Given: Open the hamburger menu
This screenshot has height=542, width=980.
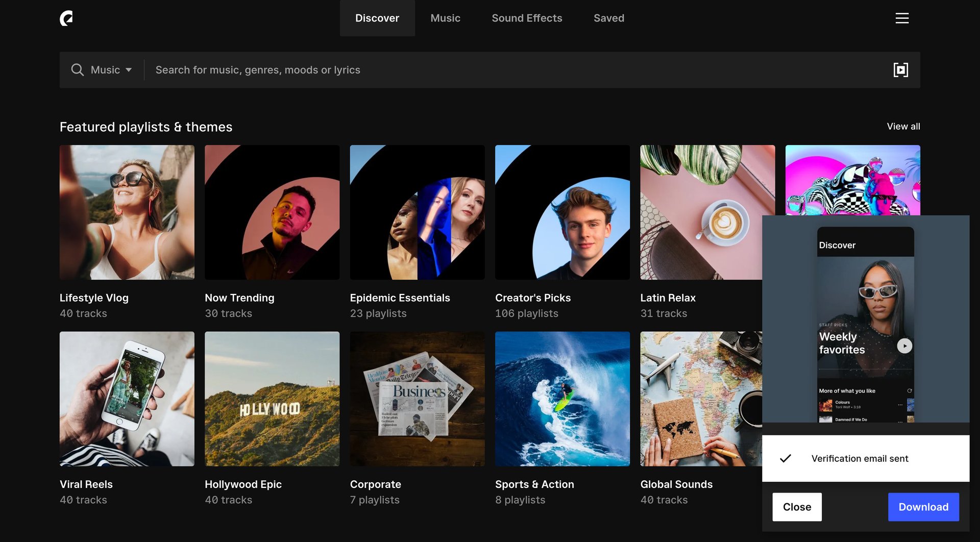Looking at the screenshot, I should coord(902,18).
